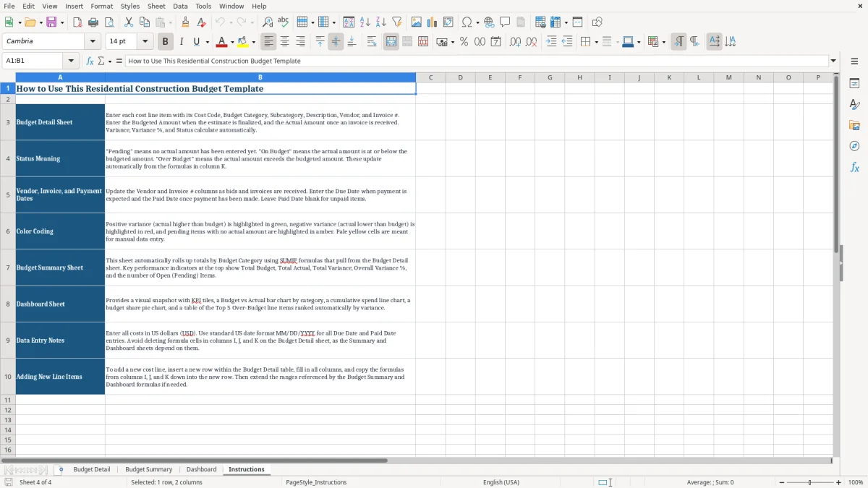Insert a chart
This screenshot has width=868, height=488.
433,22
